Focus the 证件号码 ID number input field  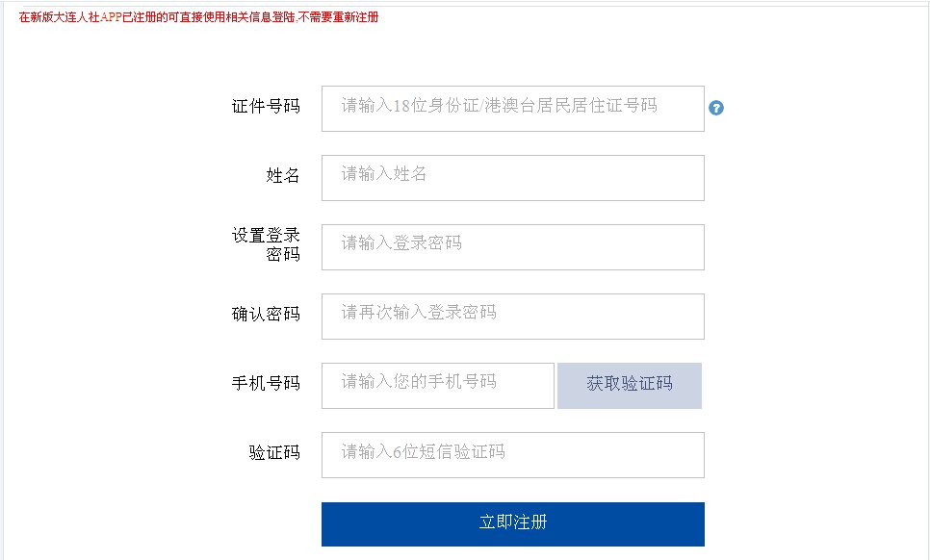pyautogui.click(x=512, y=109)
